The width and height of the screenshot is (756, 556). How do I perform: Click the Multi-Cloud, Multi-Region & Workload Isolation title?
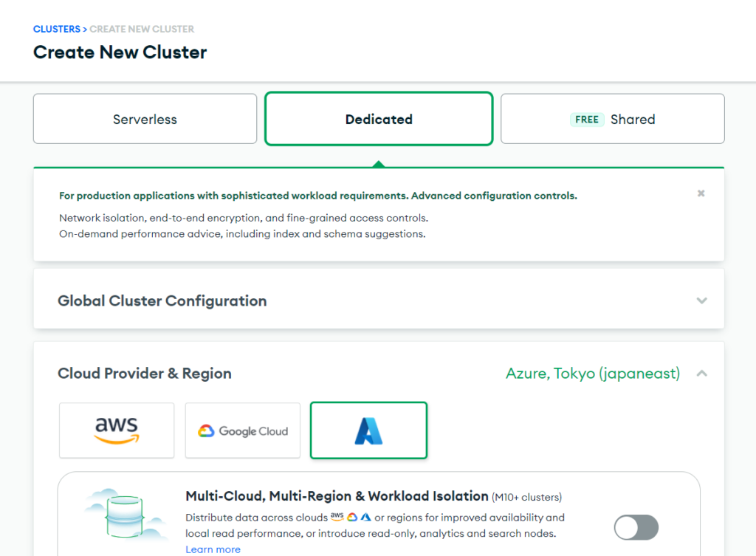337,495
